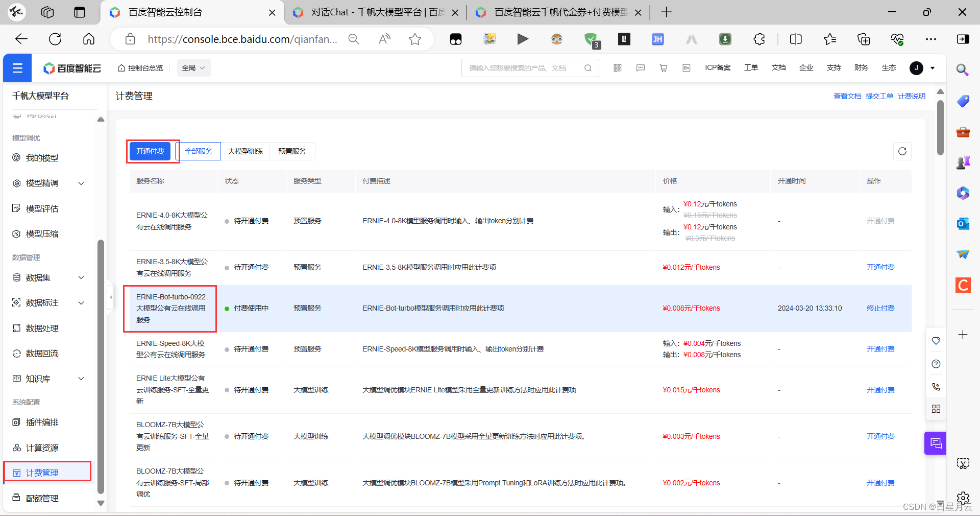Open 工单 menu item

[x=751, y=68]
